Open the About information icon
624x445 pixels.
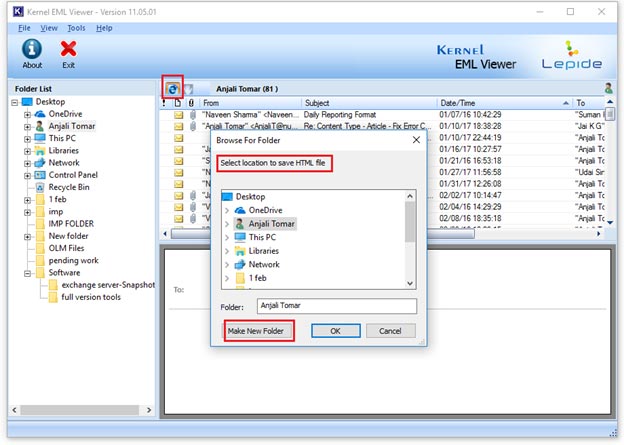pyautogui.click(x=32, y=49)
